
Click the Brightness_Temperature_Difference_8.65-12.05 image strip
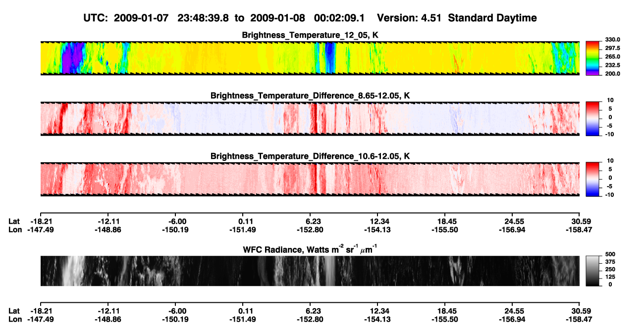310,118
